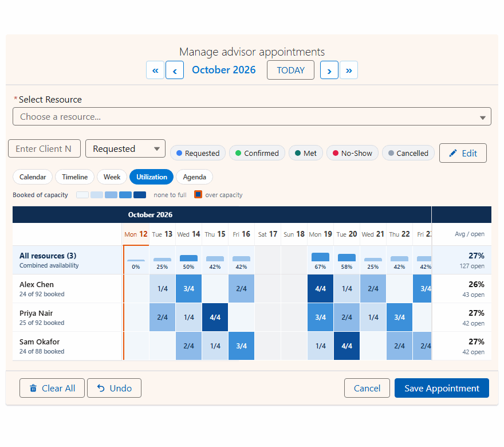
Task: Open Priya Nair's 2/4 cell on Tue 13
Action: coord(162,317)
